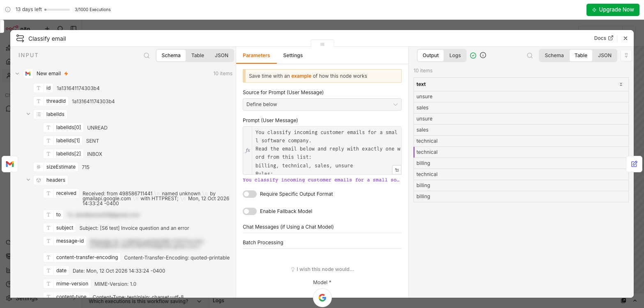644x308 pixels.
Task: Click the search icon in the Output panel
Action: [x=530, y=56]
